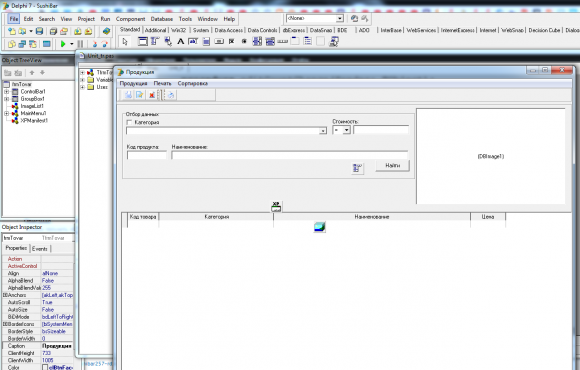
Task: Click the Pause program icon
Action: [80, 44]
